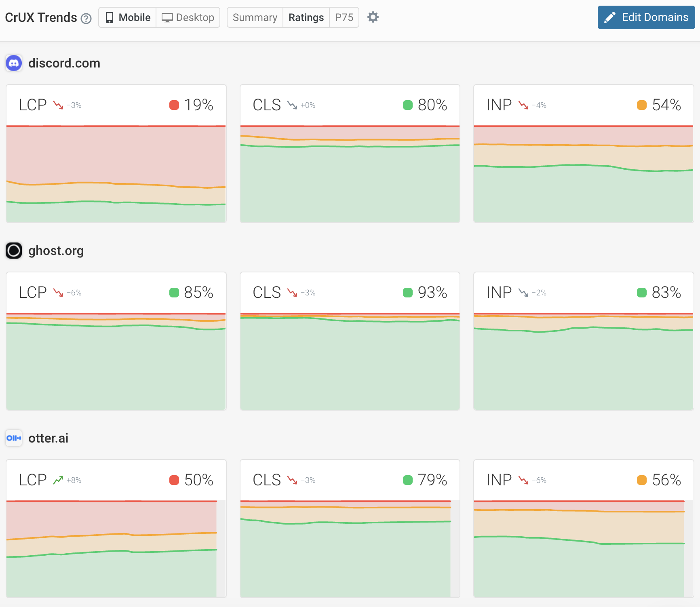Click otter.ai CLS ratings chart
700x607 pixels.
350,549
